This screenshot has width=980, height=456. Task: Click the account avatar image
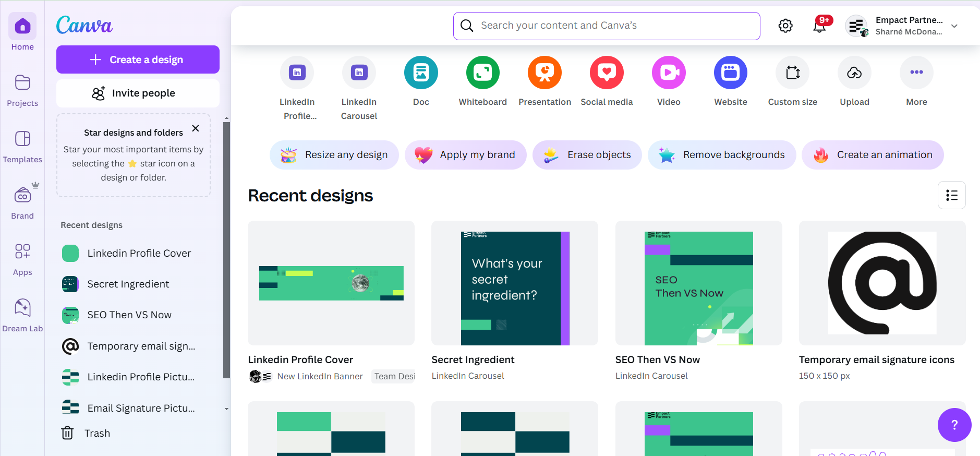coord(856,26)
